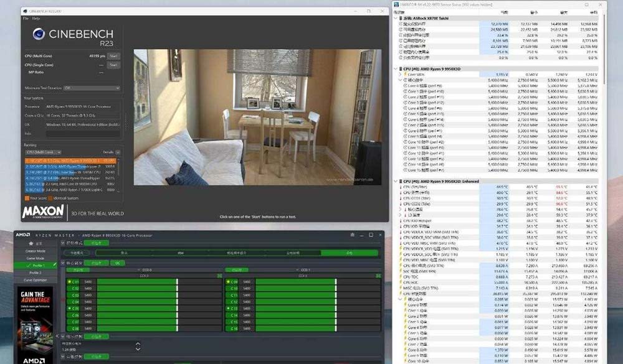The height and width of the screenshot is (364, 623).
Task: Toggle the first section checkbox above the mode bar in Ryzen Master
Action: pyautogui.click(x=63, y=243)
